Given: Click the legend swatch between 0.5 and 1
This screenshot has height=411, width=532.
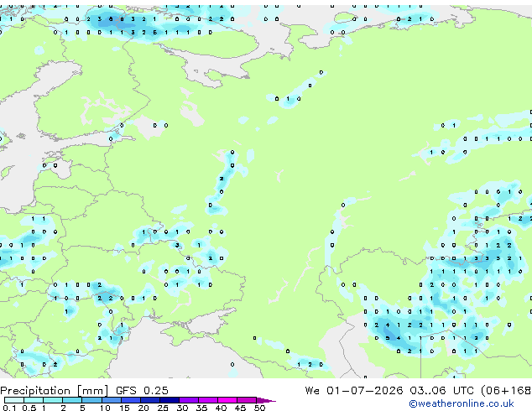Looking at the screenshot, I should tap(34, 400).
